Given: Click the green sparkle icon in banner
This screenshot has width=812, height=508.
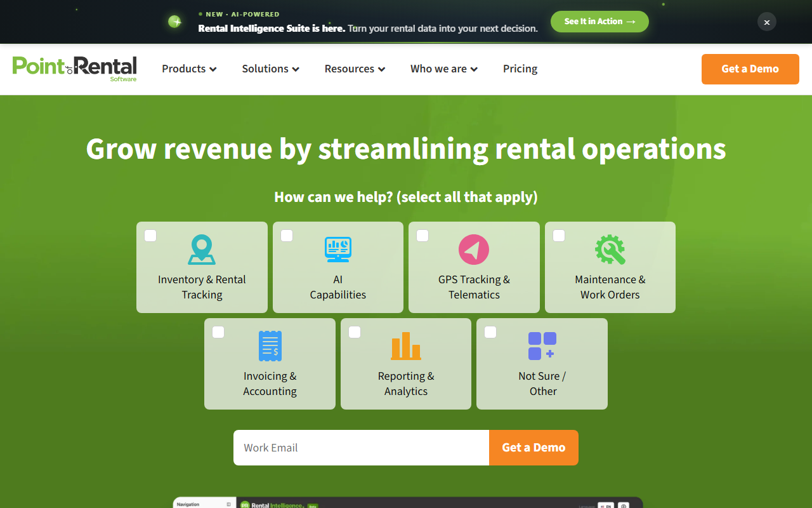Looking at the screenshot, I should [175, 22].
